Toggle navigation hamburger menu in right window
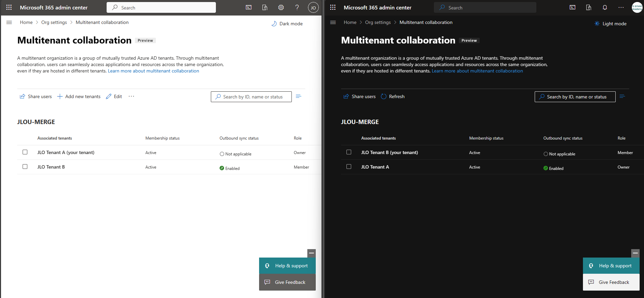Viewport: 644px width, 298px height. (333, 22)
